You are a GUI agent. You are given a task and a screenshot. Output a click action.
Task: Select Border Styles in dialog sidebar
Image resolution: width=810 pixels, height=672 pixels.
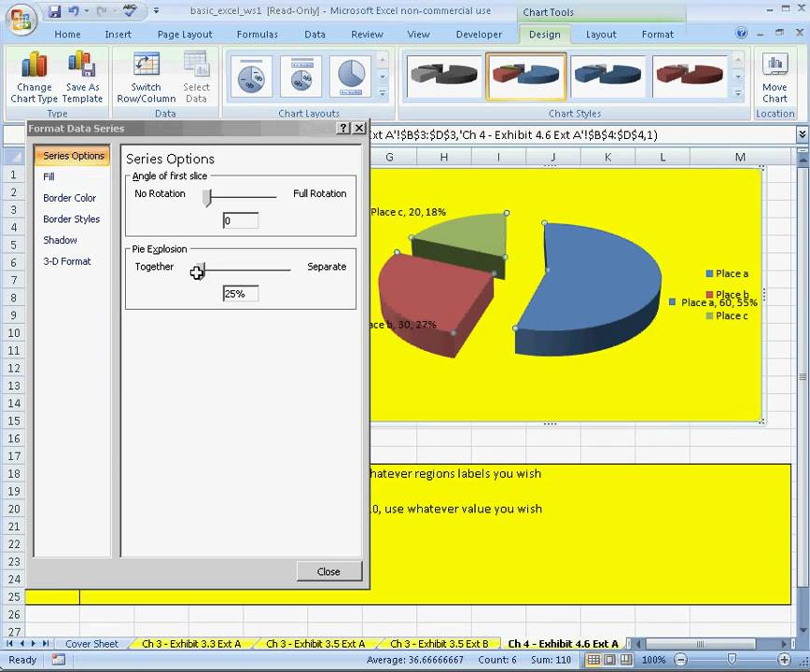point(72,219)
